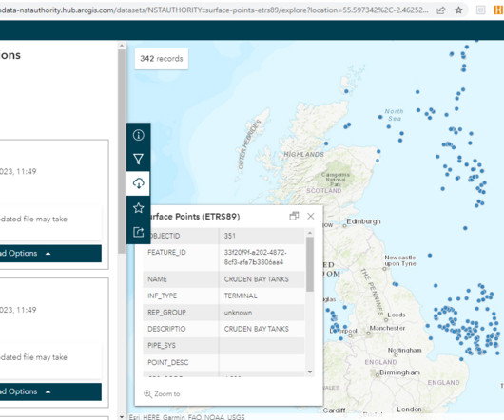Screen dimensions: 504x420
Task: Close the Surface Points popup
Action: tap(311, 216)
